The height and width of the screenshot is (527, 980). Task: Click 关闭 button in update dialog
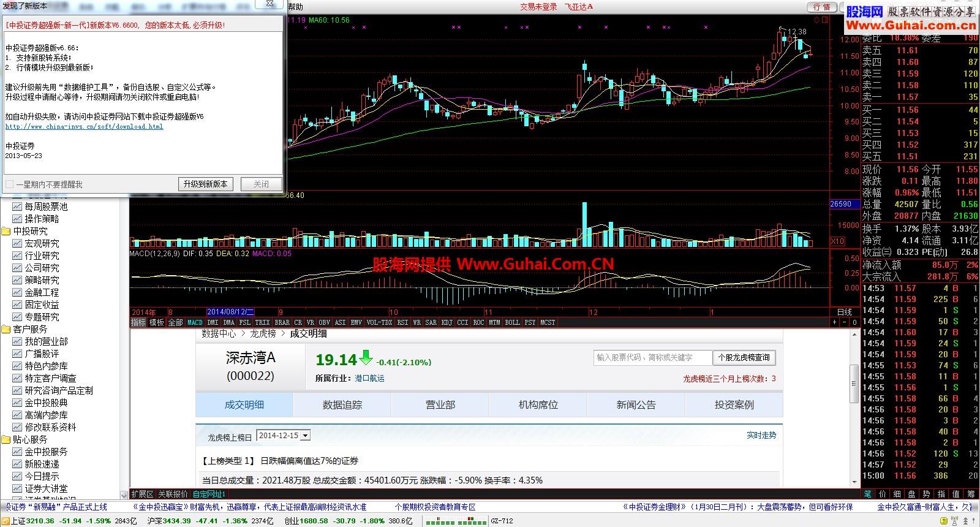pyautogui.click(x=261, y=184)
